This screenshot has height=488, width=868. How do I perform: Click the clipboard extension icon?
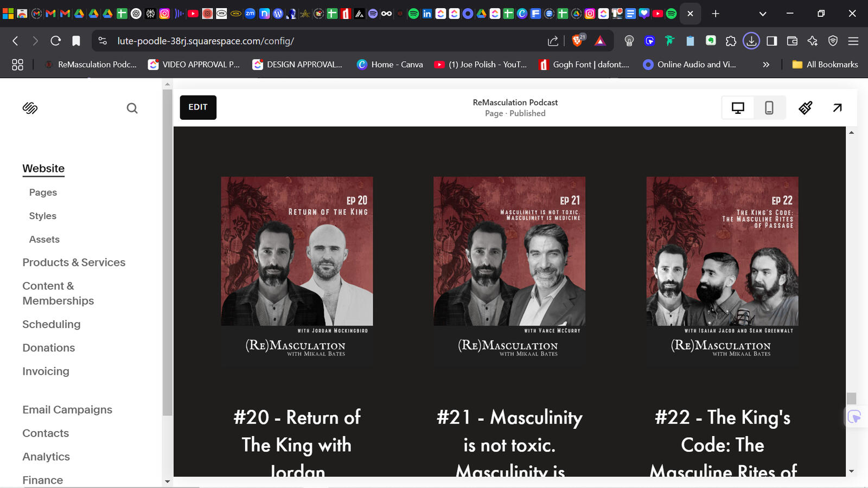click(x=690, y=41)
